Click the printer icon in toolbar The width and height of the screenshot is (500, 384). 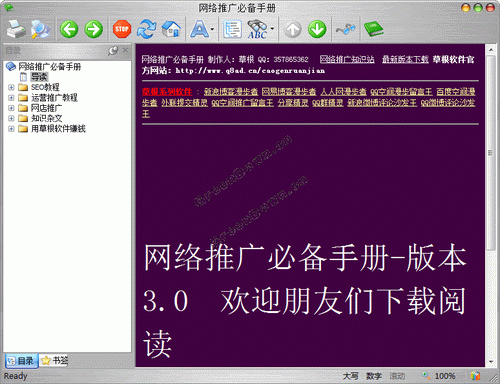coord(16,29)
